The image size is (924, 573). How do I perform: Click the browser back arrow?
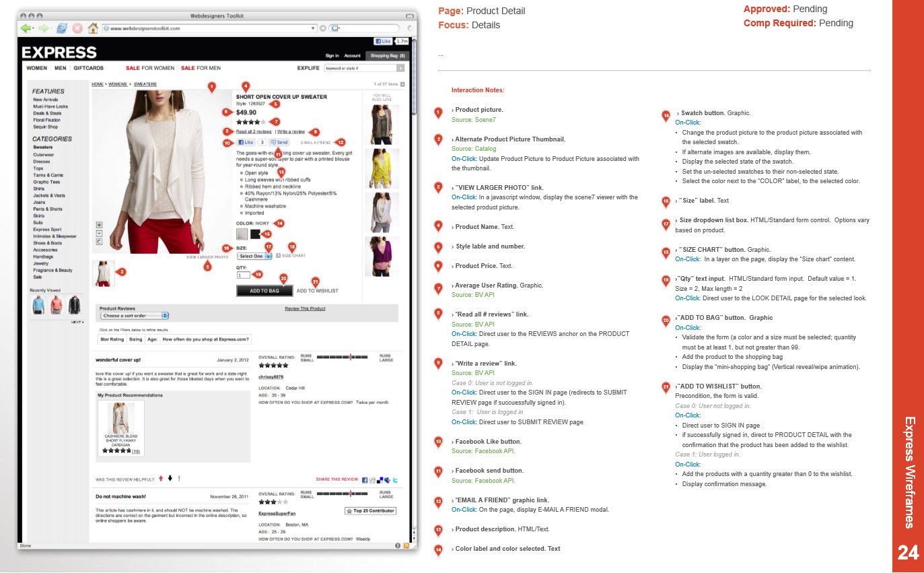(26, 28)
